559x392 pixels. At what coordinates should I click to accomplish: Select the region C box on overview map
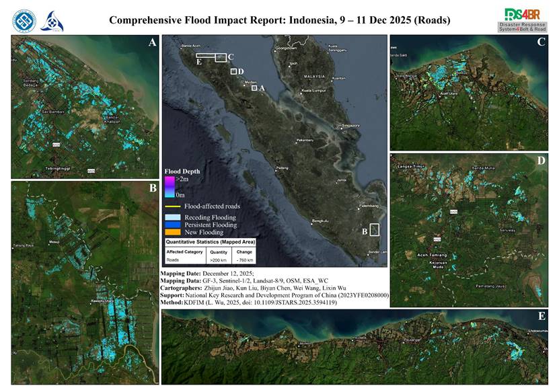point(220,58)
